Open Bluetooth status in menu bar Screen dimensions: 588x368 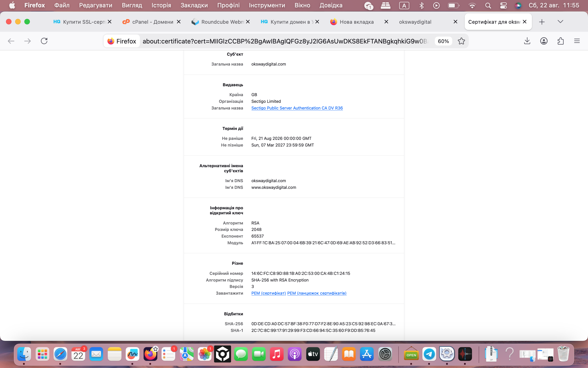click(421, 5)
